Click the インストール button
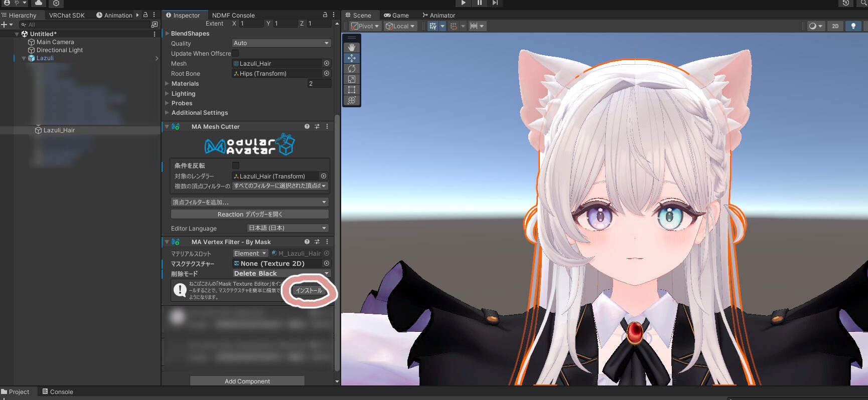 (309, 291)
